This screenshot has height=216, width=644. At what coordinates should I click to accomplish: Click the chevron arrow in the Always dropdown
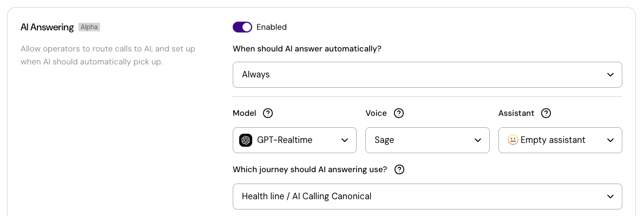point(610,75)
